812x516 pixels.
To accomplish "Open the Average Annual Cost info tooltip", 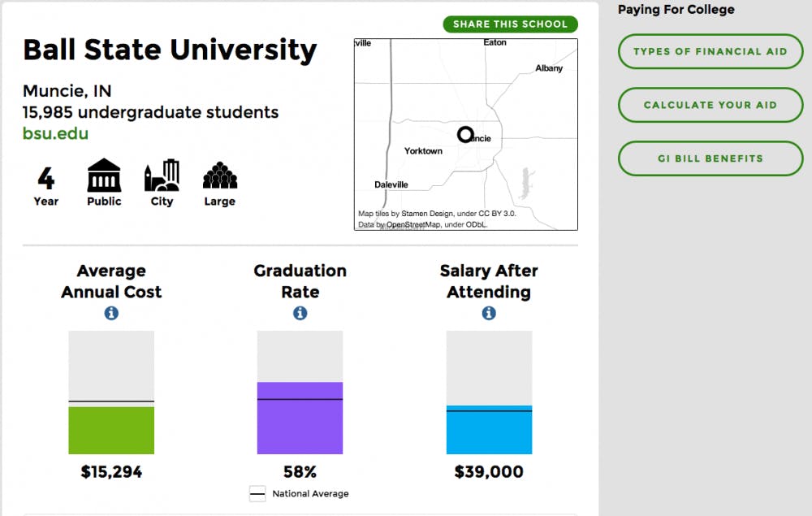I will pyautogui.click(x=111, y=312).
